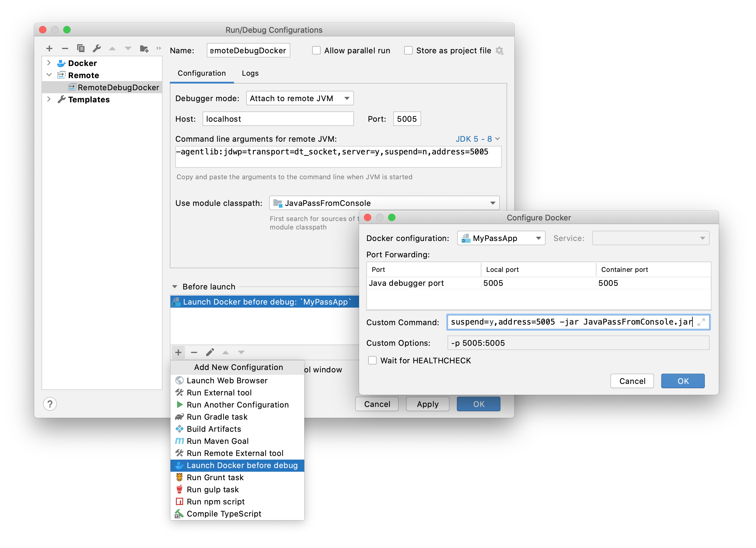The height and width of the screenshot is (548, 756).
Task: Open settings gear next to Store as project file
Action: click(x=500, y=50)
